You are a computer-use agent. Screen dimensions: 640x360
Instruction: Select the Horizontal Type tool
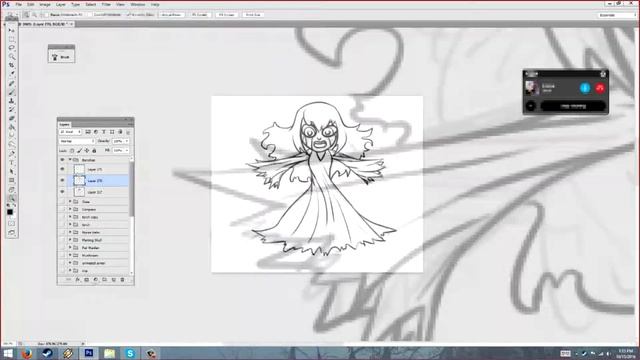pos(11,162)
